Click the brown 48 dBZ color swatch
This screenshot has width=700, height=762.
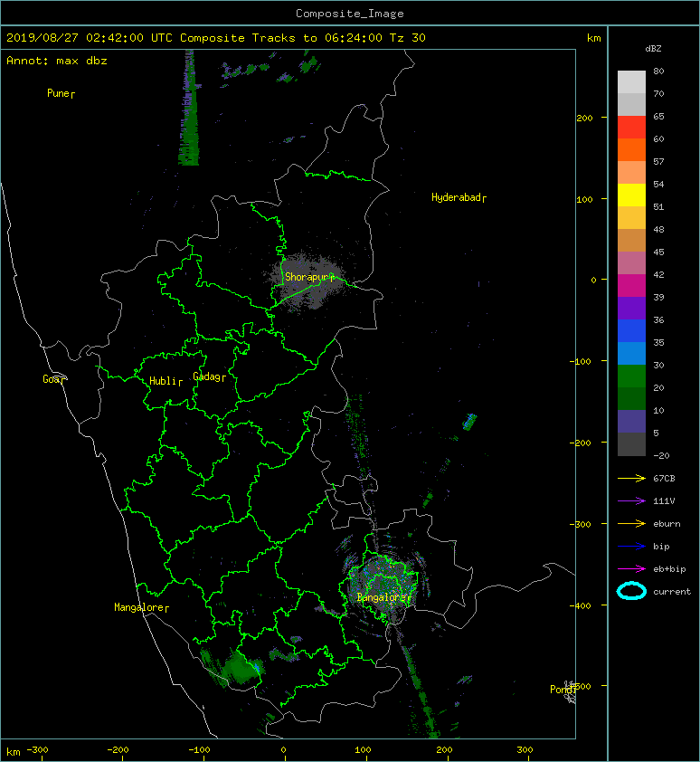(631, 240)
